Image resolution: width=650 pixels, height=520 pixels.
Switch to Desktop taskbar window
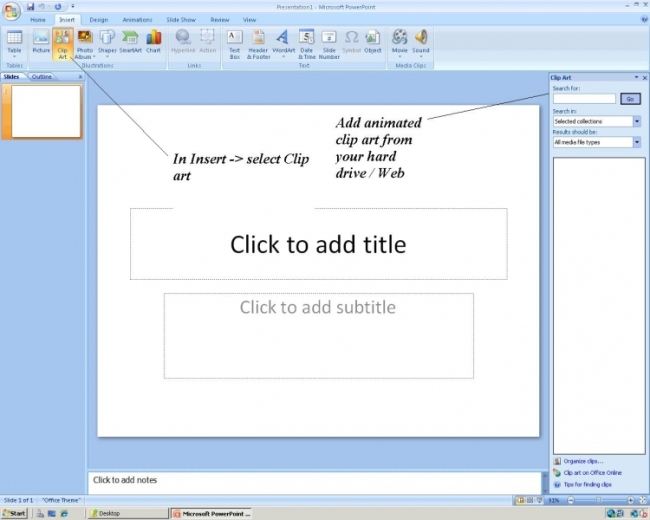pyautogui.click(x=127, y=513)
